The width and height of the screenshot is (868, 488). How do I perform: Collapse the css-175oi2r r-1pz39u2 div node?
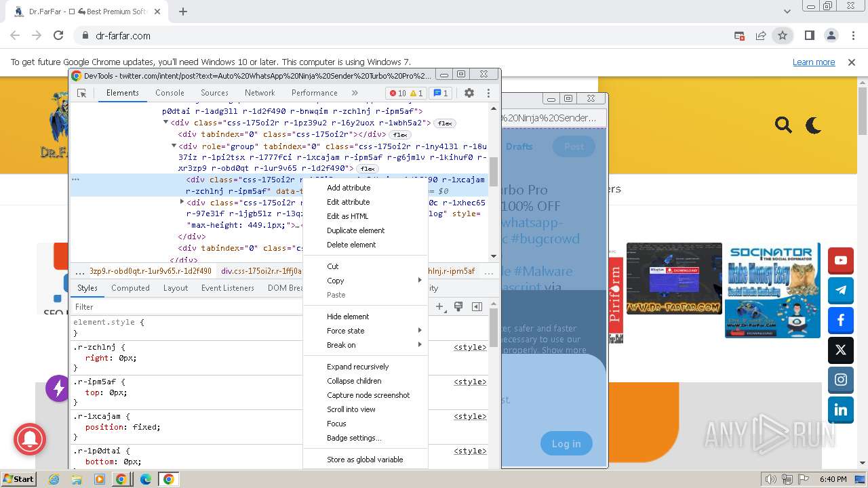point(165,123)
